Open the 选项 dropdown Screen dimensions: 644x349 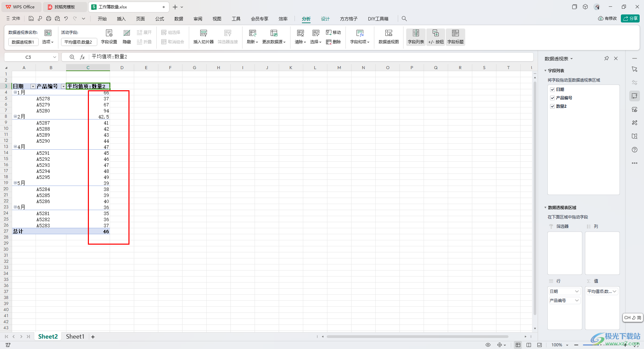coord(48,42)
